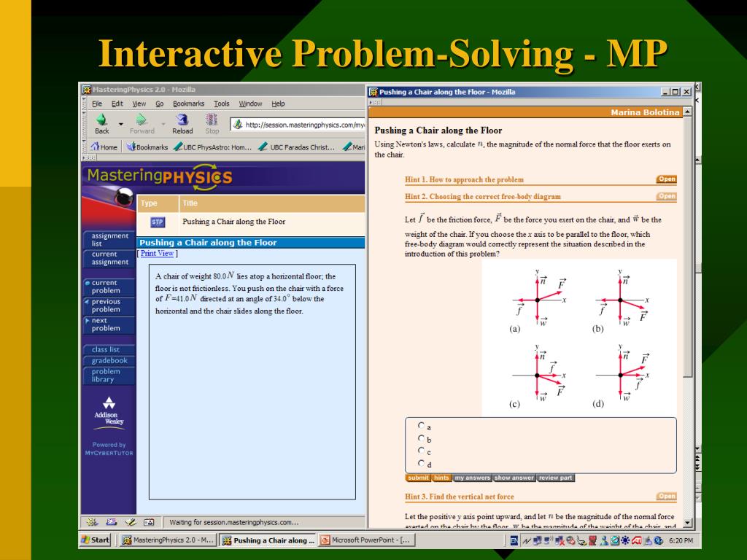Click the Address Book icon in status bar

point(149,522)
